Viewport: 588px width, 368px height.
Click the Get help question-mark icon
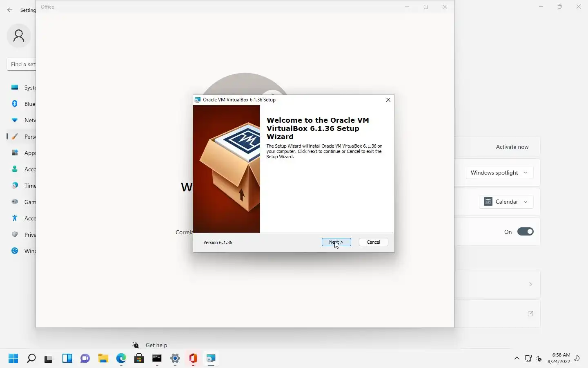click(136, 345)
